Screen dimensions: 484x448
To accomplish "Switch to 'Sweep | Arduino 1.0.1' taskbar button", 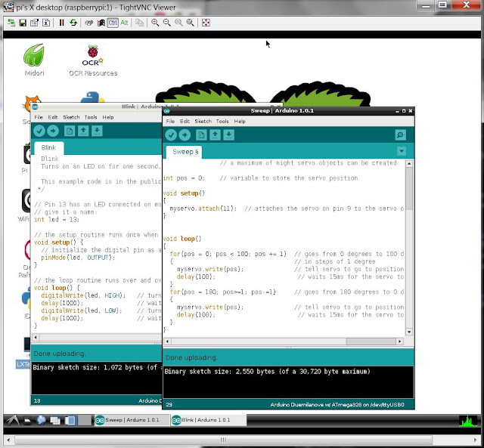I will click(132, 420).
